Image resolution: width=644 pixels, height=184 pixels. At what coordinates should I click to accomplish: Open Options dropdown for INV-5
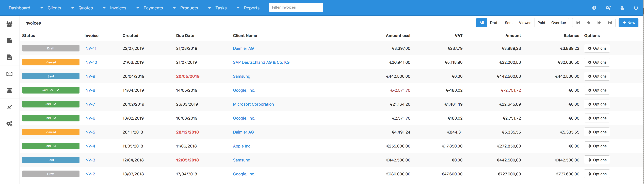pos(597,132)
